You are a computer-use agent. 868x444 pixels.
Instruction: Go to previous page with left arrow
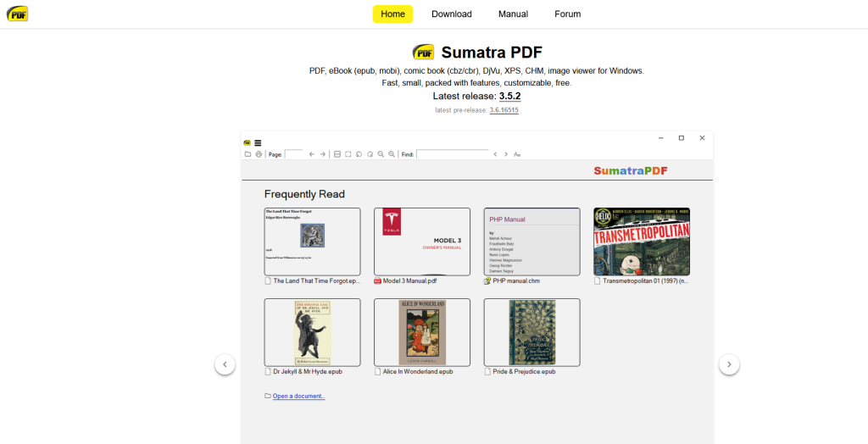pyautogui.click(x=312, y=154)
